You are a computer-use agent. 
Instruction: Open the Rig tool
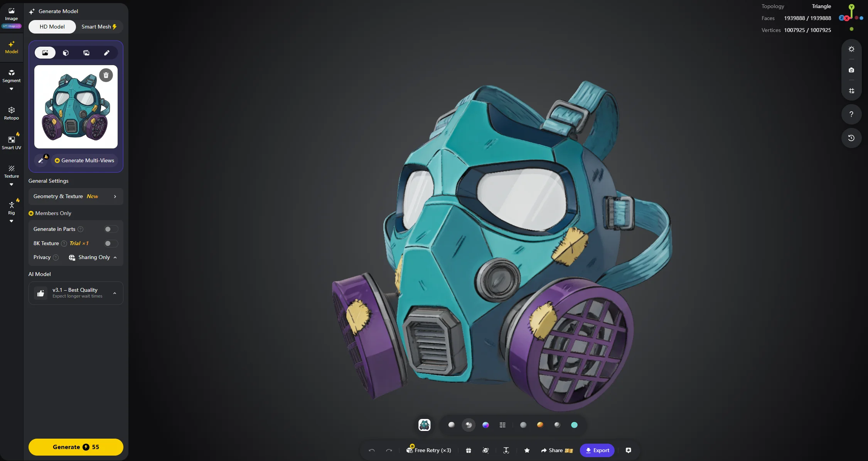click(12, 208)
